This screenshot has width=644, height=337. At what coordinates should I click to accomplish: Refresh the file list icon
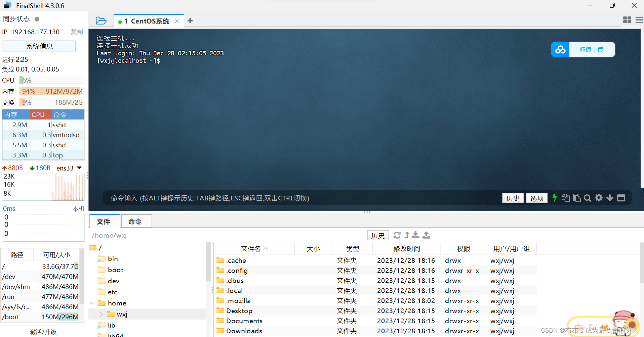[x=397, y=235]
